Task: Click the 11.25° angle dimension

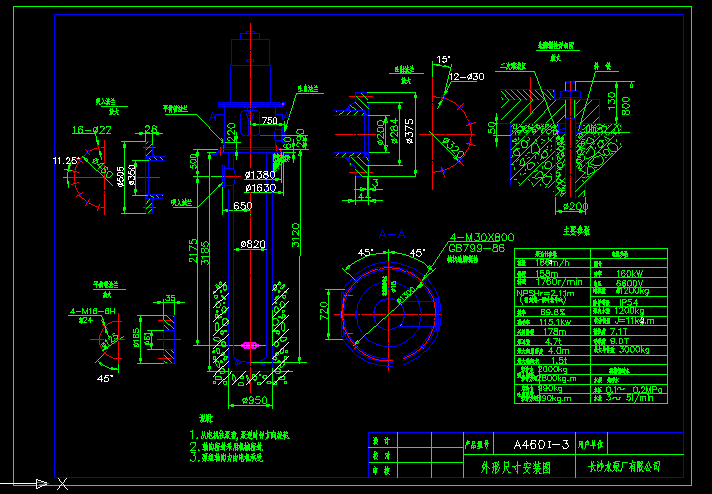Action: coord(66,159)
